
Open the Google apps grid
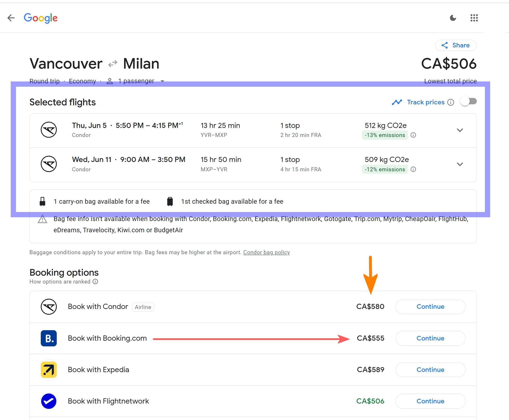coord(474,18)
